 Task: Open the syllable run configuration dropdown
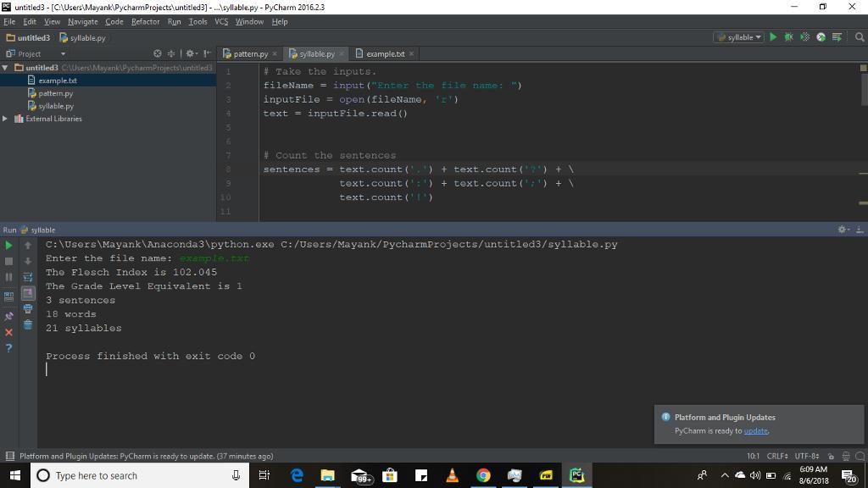pos(739,37)
